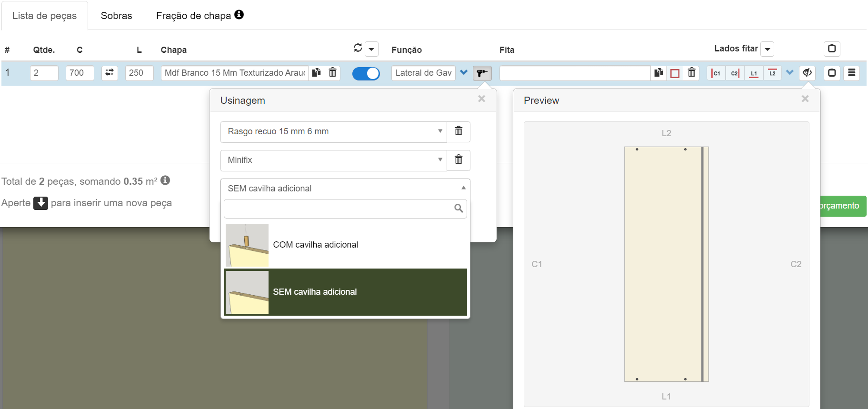Click the red square fita all-sides icon
The width and height of the screenshot is (868, 409).
pyautogui.click(x=675, y=73)
